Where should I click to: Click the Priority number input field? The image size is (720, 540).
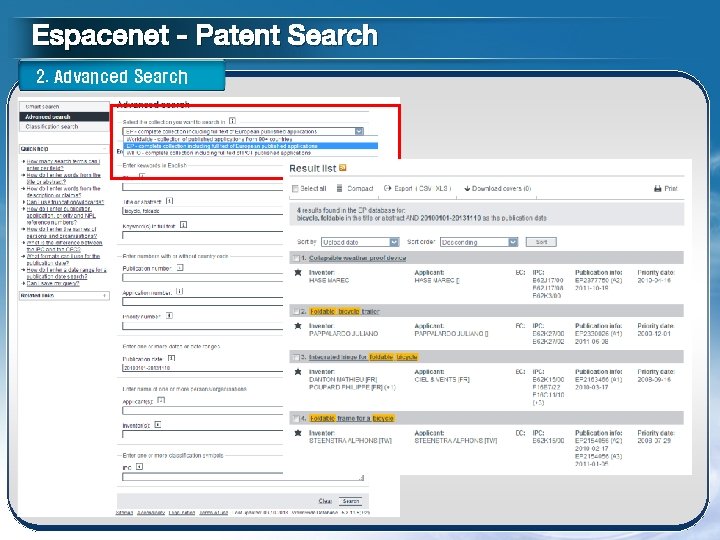pyautogui.click(x=202, y=326)
